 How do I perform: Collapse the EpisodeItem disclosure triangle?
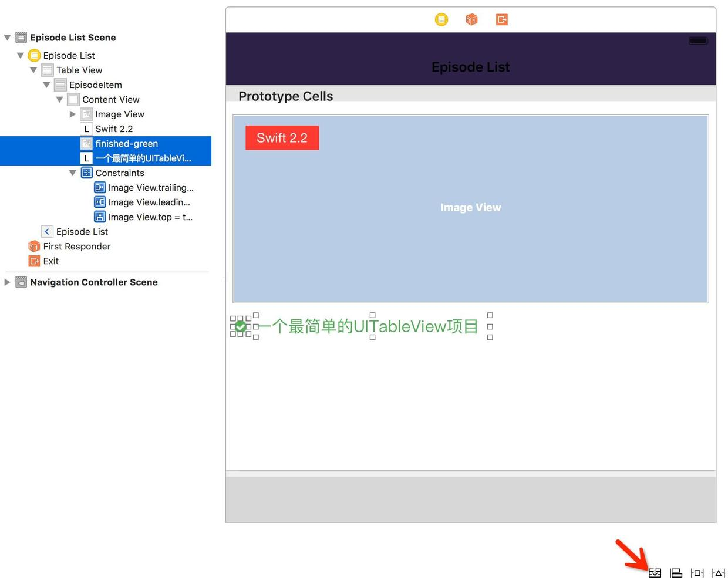[46, 85]
